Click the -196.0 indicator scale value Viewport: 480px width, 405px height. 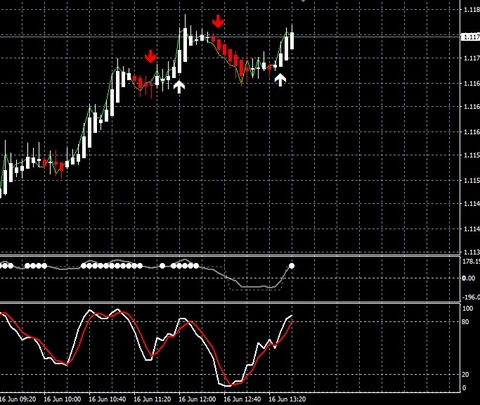[471, 297]
